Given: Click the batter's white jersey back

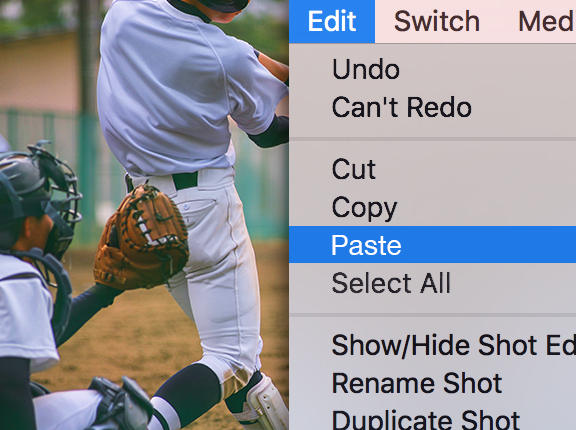Looking at the screenshot, I should (173, 88).
